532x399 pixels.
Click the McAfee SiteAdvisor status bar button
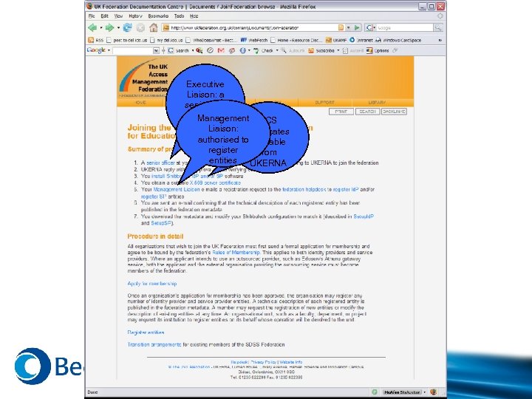(x=402, y=392)
